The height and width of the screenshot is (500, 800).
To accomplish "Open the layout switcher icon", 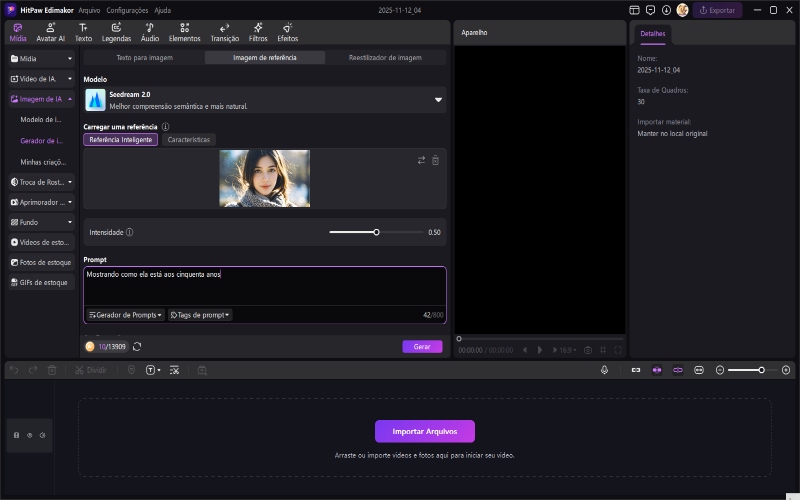I will [x=634, y=10].
